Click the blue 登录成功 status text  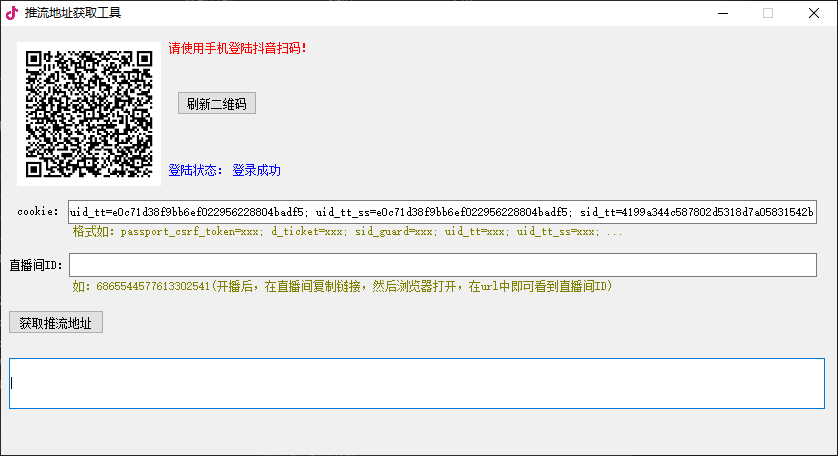pos(256,170)
